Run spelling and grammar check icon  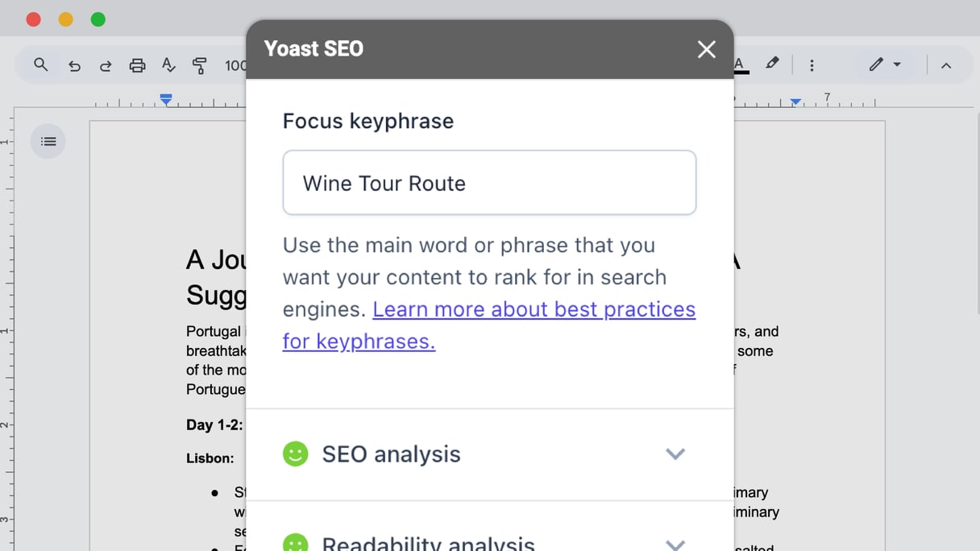[168, 65]
